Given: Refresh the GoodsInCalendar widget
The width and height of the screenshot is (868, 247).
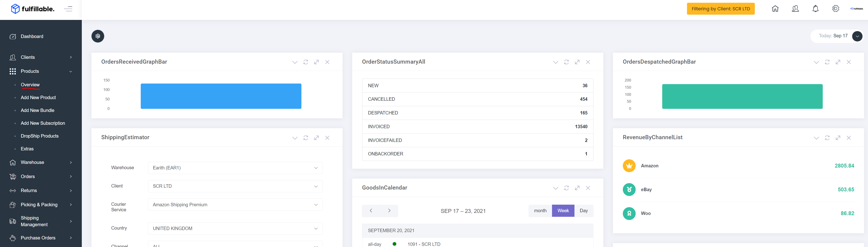Looking at the screenshot, I should pos(566,188).
